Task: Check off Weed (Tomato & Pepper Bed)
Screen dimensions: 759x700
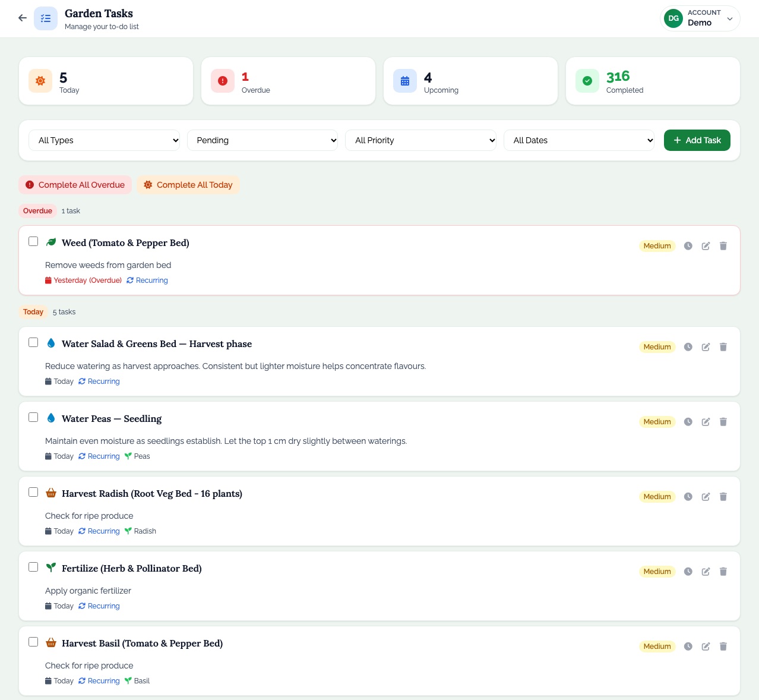Action: point(33,241)
